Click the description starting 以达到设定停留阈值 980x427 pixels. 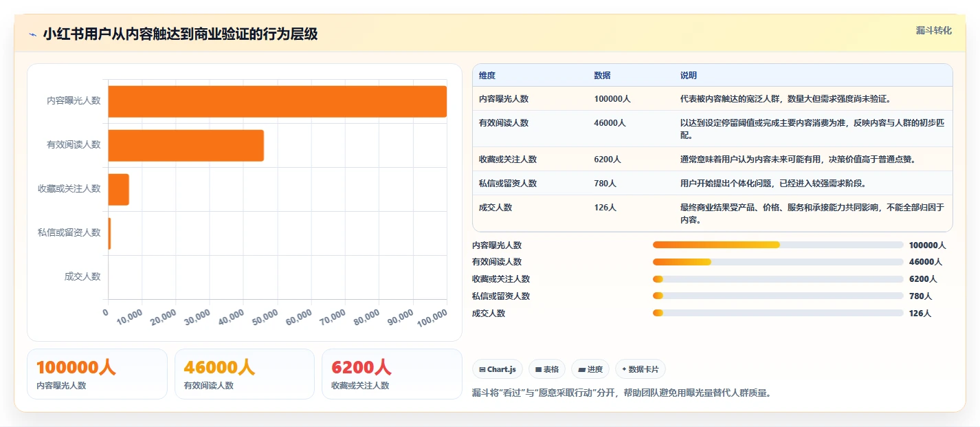812,129
